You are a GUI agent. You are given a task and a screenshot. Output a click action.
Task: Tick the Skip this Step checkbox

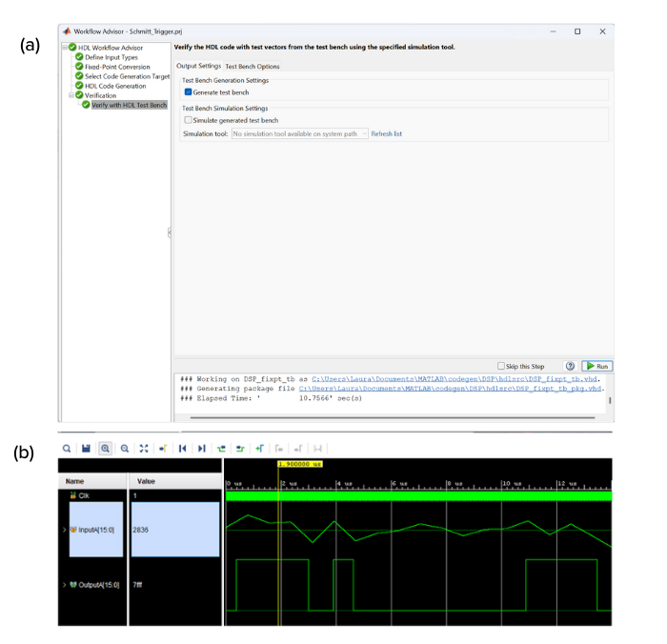[x=501, y=366]
